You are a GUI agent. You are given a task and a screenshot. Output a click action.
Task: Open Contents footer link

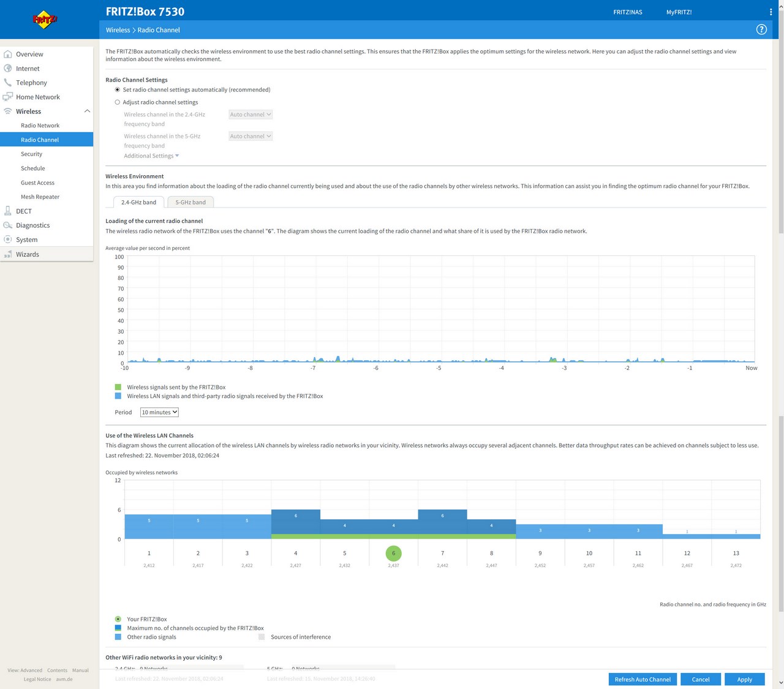(x=57, y=670)
